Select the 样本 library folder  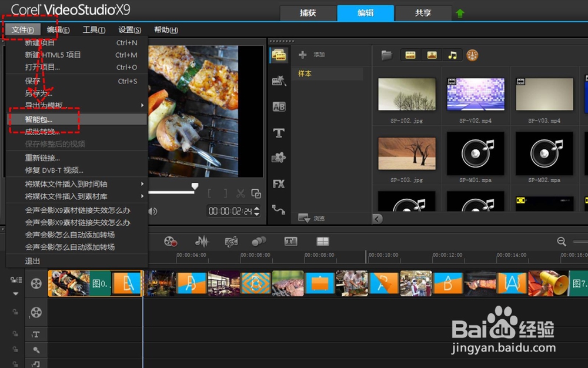pos(327,74)
